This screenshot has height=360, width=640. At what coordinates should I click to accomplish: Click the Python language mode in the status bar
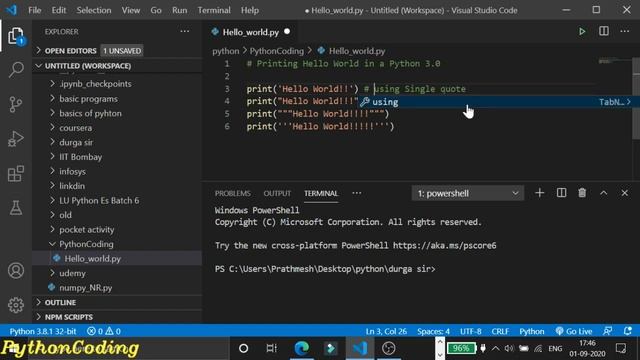pyautogui.click(x=531, y=331)
